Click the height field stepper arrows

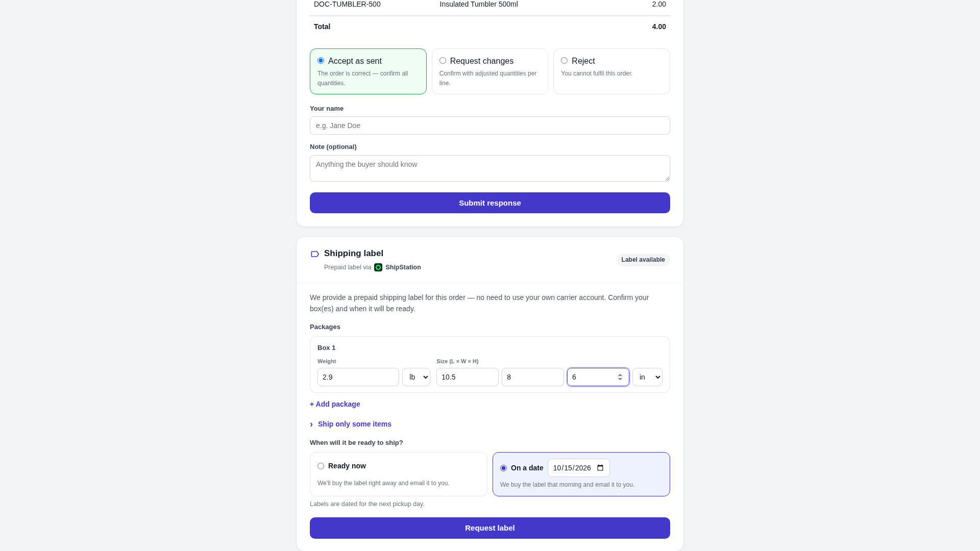(620, 377)
